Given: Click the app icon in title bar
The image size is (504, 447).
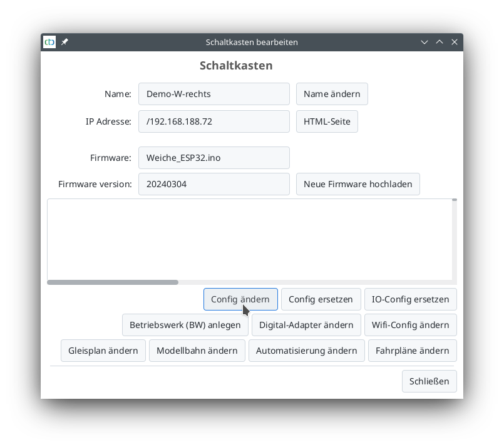Looking at the screenshot, I should 49,42.
